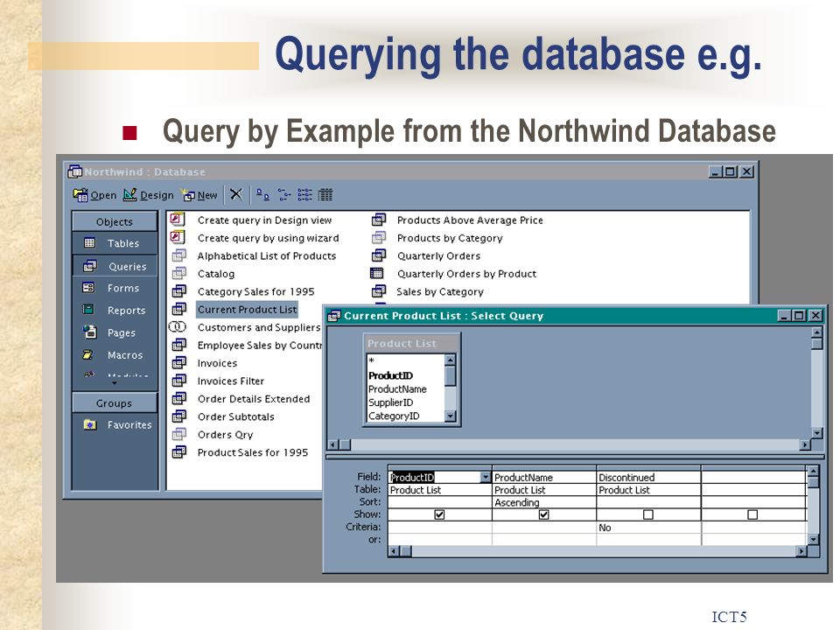
Task: Select Sales by Category query icon
Action: 379,291
